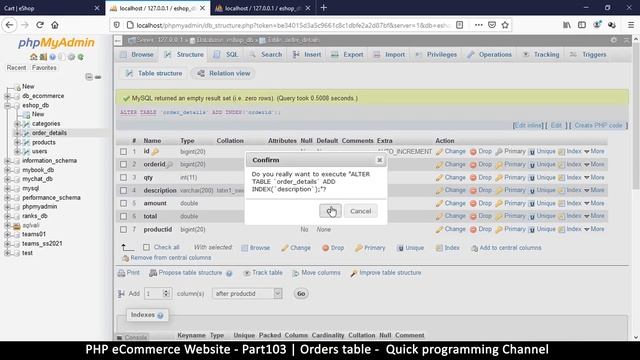Screen dimensions: 640x360
Task: Click the Browse icon in With selected row
Action: click(244, 248)
